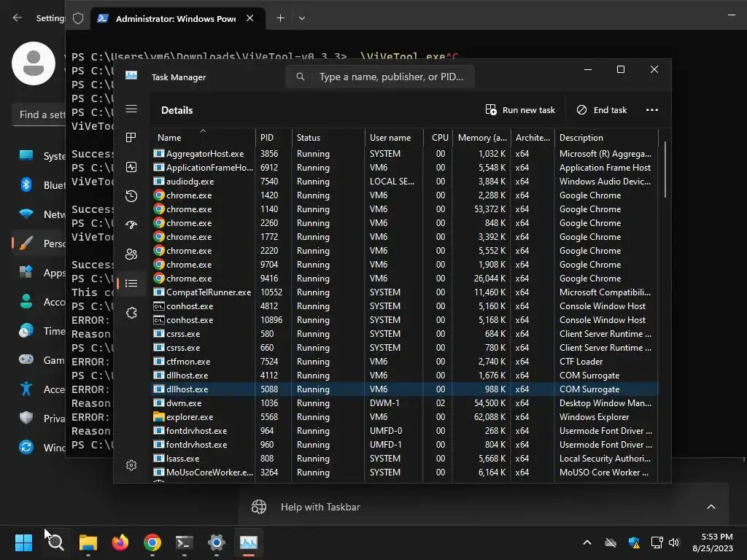Sort by PID column header

click(x=274, y=138)
